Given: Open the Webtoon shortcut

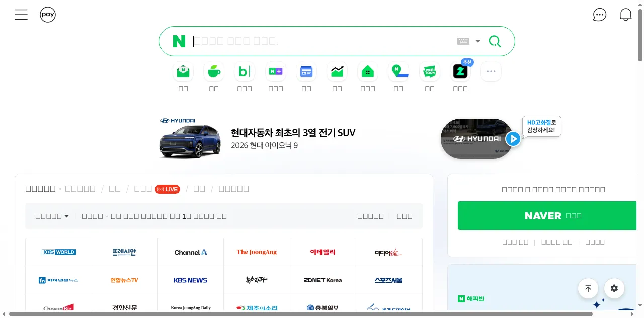Looking at the screenshot, I should pyautogui.click(x=430, y=72).
